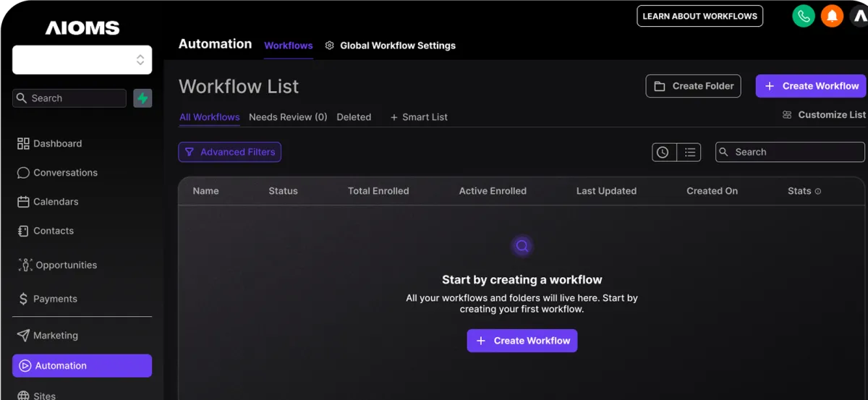The width and height of the screenshot is (868, 400).
Task: Open Dashboard from the sidebar
Action: coord(49,143)
